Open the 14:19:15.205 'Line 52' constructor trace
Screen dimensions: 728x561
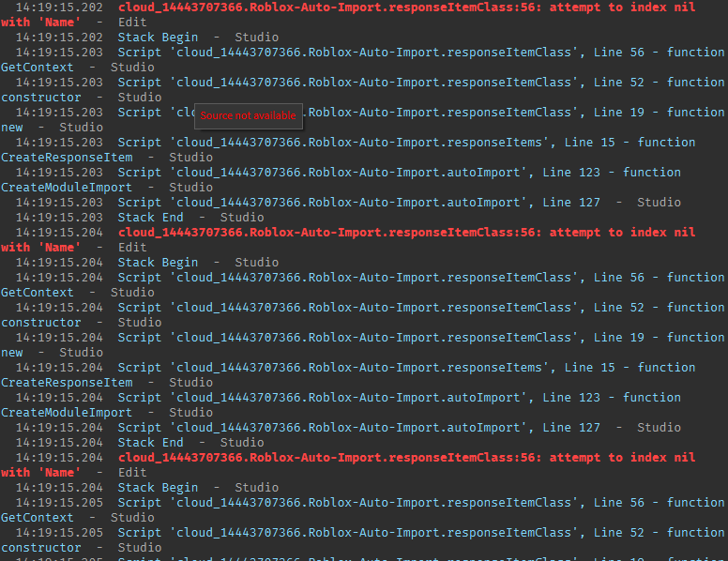click(364, 540)
